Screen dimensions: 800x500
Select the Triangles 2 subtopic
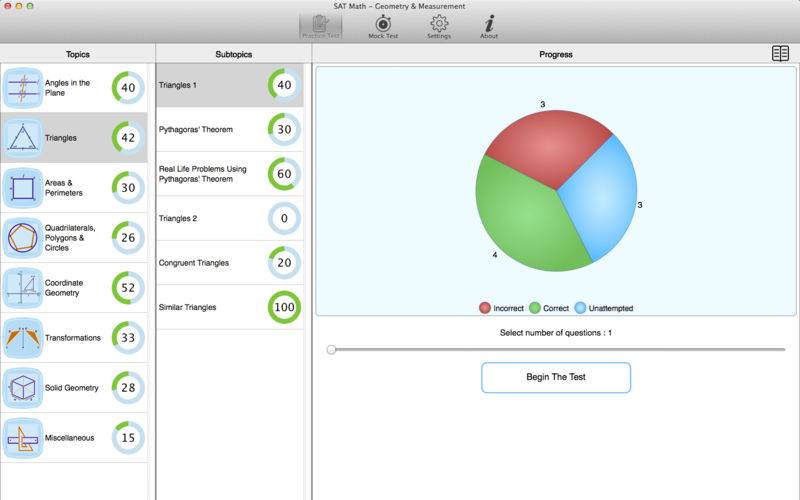230,218
